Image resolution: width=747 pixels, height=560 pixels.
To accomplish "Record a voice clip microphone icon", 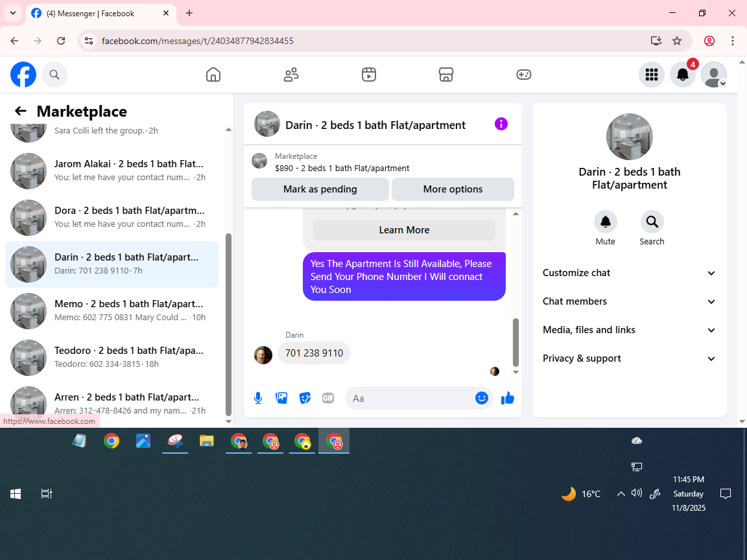I will pos(257,398).
